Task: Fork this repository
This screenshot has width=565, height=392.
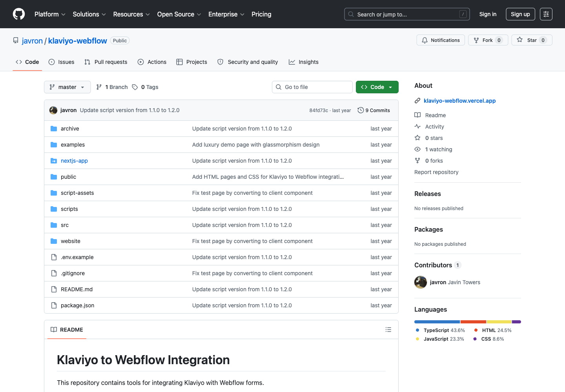Action: 488,40
